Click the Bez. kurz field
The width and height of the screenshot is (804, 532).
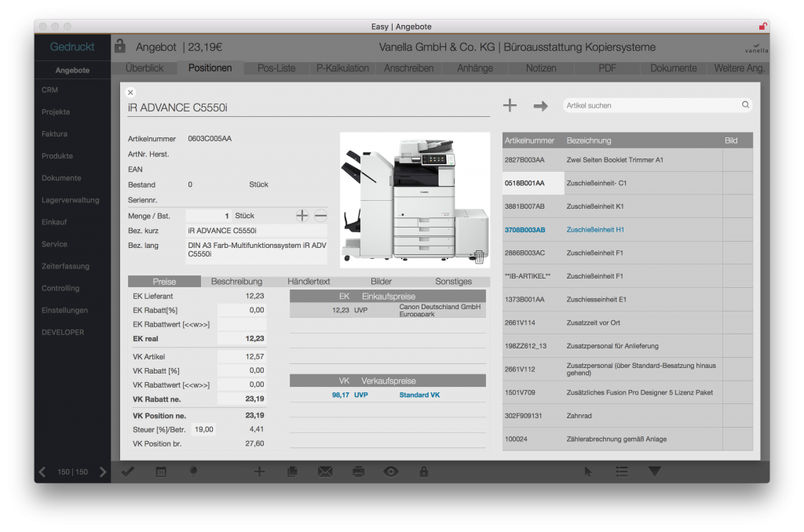click(257, 231)
